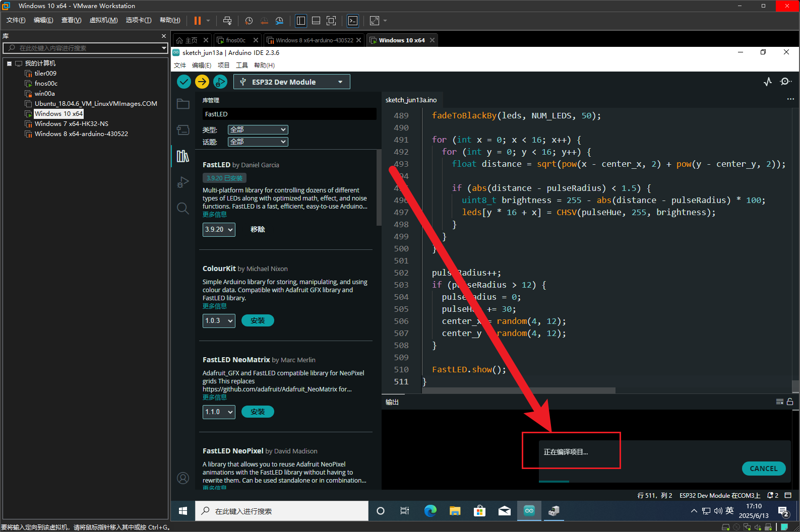Image resolution: width=800 pixels, height=532 pixels.
Task: Click the editor horizontal scrollbar
Action: click(x=519, y=390)
